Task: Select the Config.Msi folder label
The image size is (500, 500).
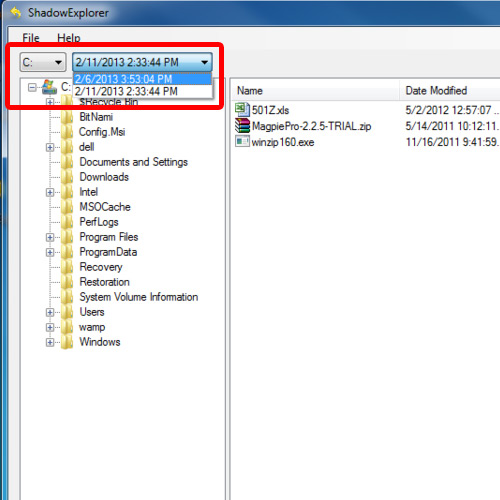Action: [x=102, y=132]
